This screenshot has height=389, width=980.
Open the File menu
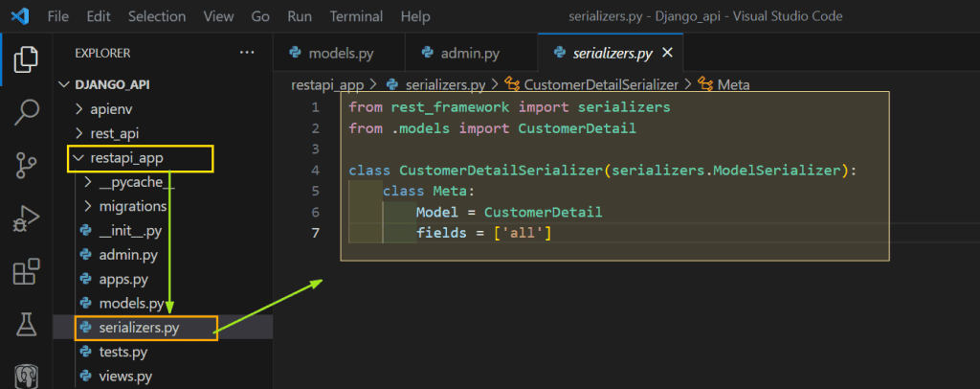[x=58, y=16]
